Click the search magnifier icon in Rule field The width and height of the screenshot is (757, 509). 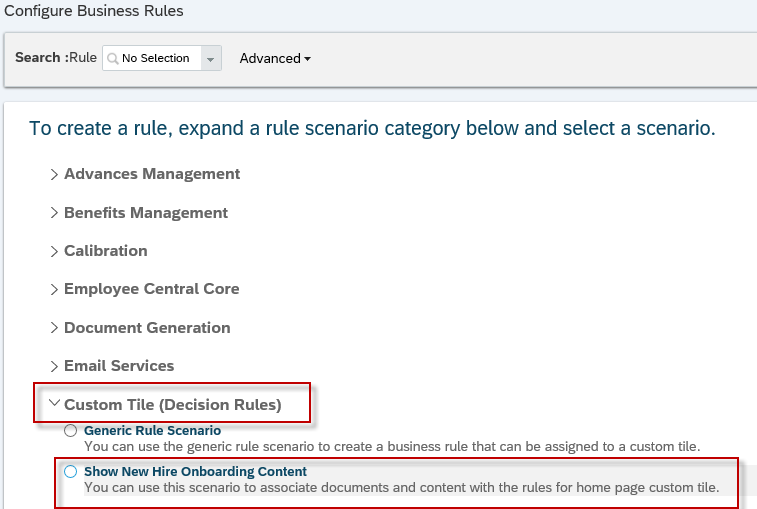[112, 58]
